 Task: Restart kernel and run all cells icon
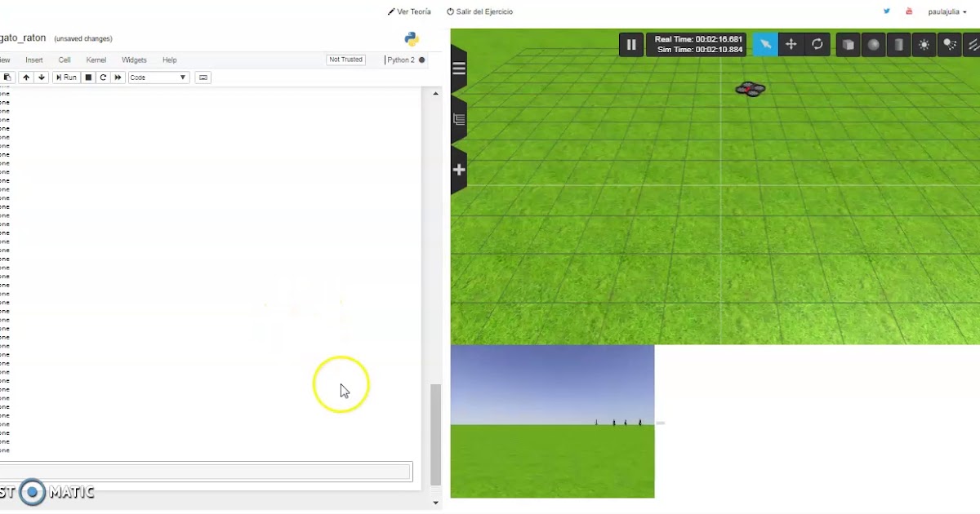[x=118, y=78]
